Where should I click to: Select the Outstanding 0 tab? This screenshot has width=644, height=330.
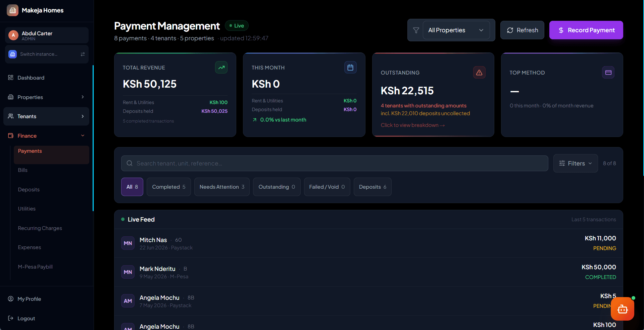click(277, 187)
